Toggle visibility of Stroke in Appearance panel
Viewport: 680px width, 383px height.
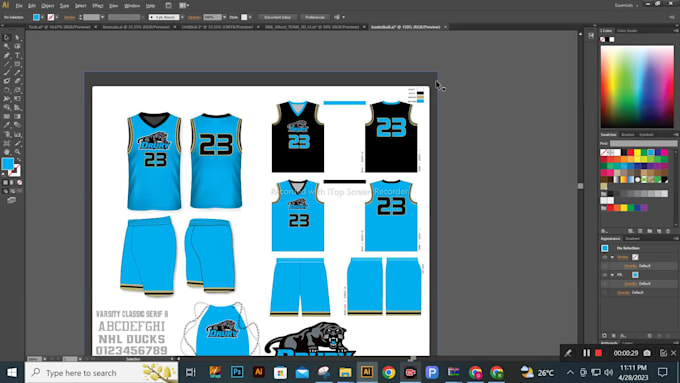tap(605, 257)
